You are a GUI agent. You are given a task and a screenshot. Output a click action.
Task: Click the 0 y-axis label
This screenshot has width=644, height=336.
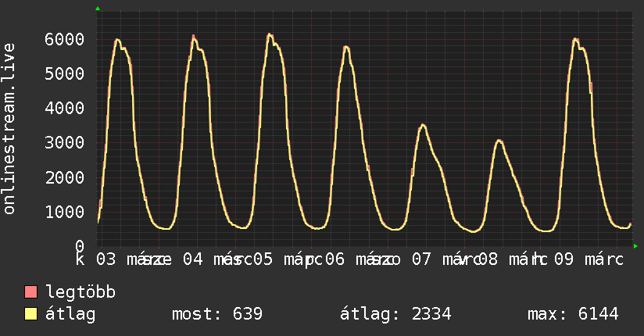click(x=80, y=246)
